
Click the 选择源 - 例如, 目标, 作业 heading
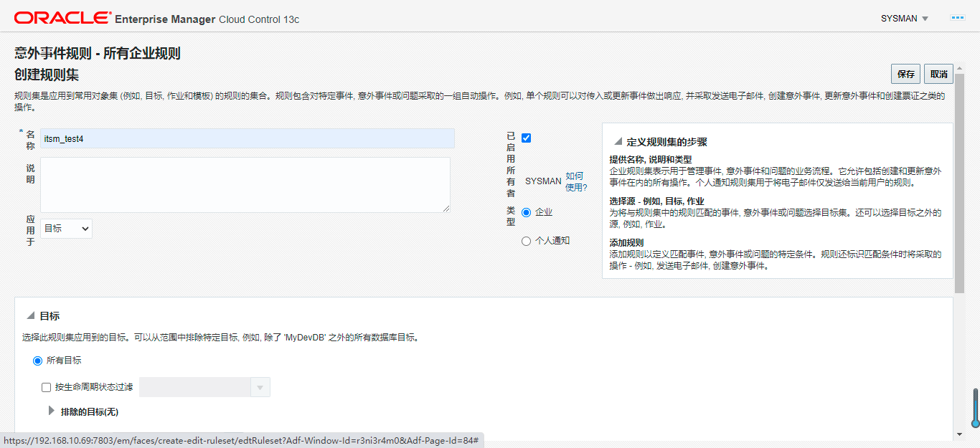click(x=657, y=201)
